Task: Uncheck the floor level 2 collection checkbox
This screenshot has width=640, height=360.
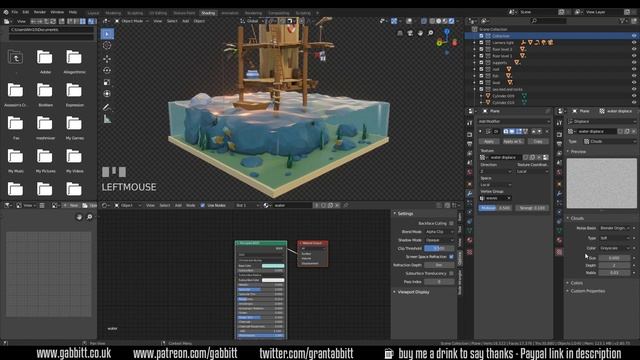Action: [x=481, y=49]
